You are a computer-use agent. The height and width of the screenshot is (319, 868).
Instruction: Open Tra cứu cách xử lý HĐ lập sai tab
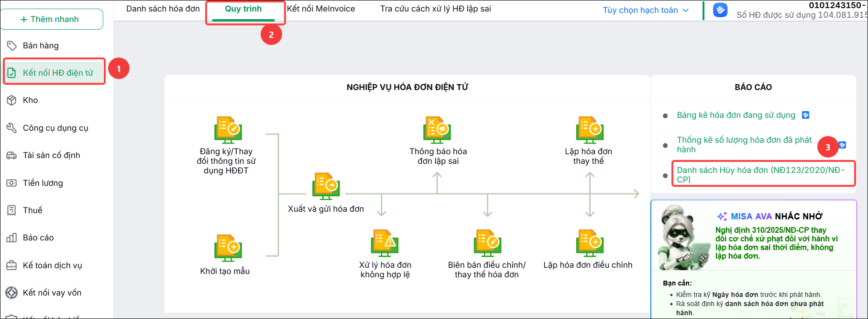436,9
